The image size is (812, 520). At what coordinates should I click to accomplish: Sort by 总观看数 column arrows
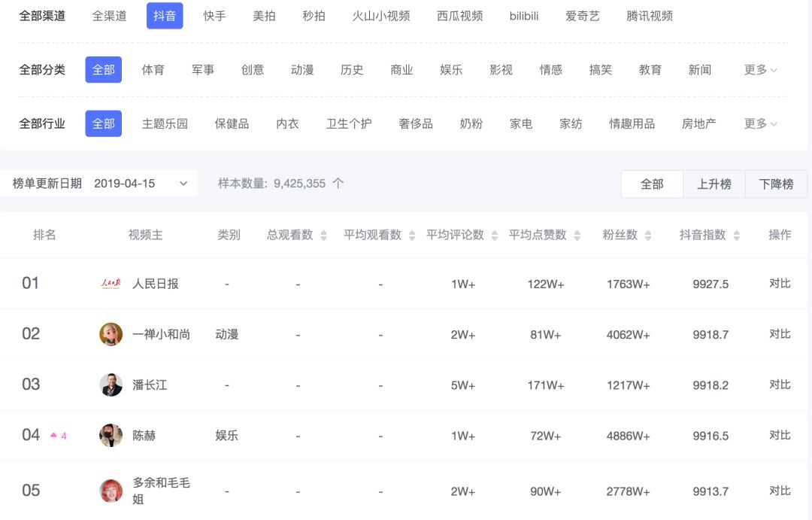323,236
